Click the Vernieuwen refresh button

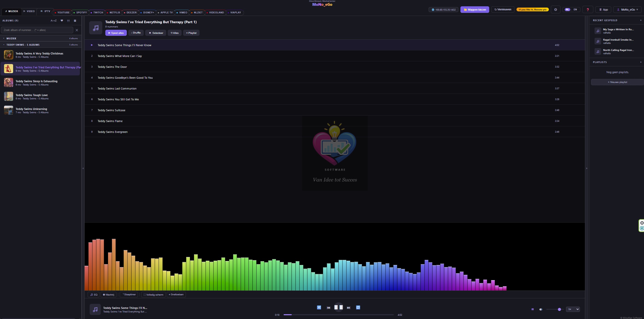[503, 10]
